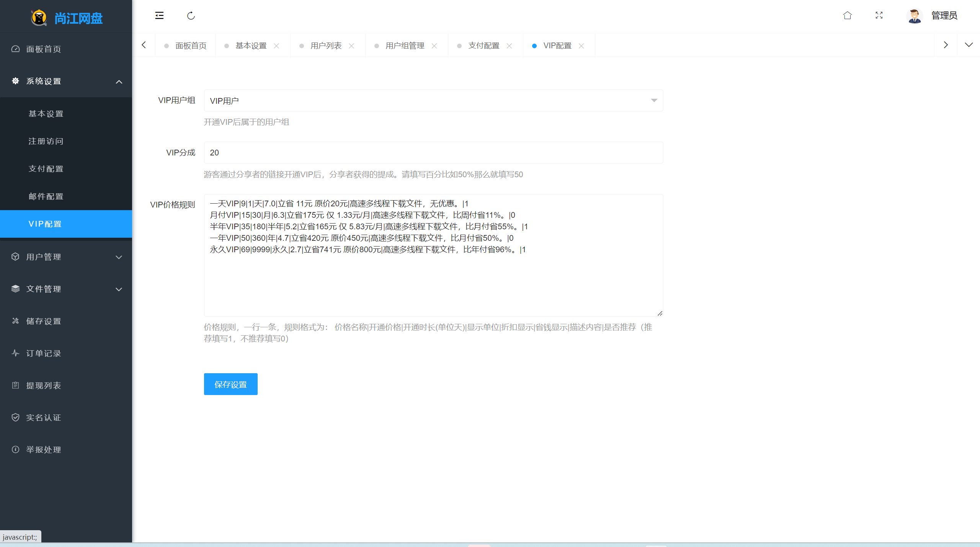This screenshot has width=980, height=547.
Task: Close the VIP配置 tab
Action: [x=581, y=46]
